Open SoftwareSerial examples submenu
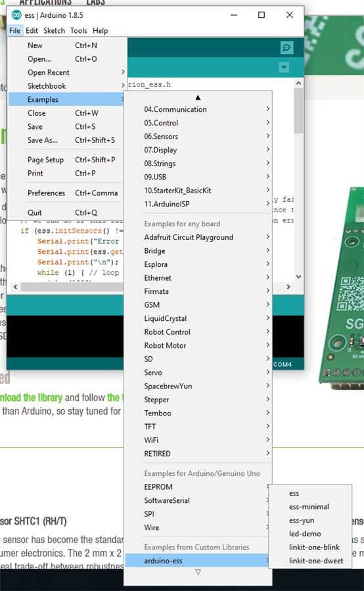This screenshot has width=364, height=591. [x=198, y=500]
